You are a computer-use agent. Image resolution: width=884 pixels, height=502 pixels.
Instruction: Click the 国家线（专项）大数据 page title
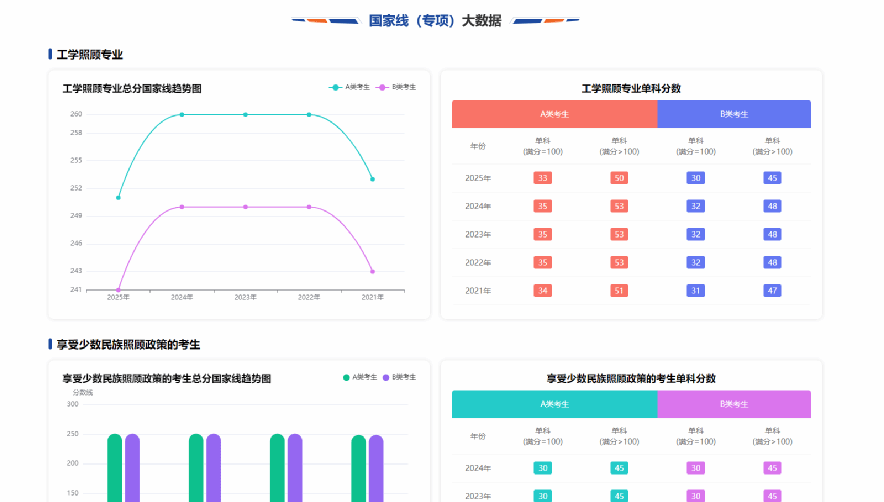pyautogui.click(x=435, y=20)
